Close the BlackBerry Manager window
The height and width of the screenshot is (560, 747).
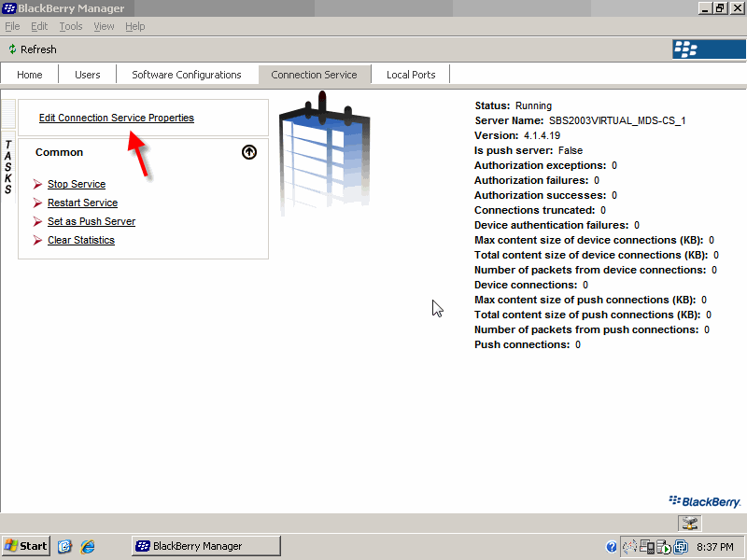737,8
